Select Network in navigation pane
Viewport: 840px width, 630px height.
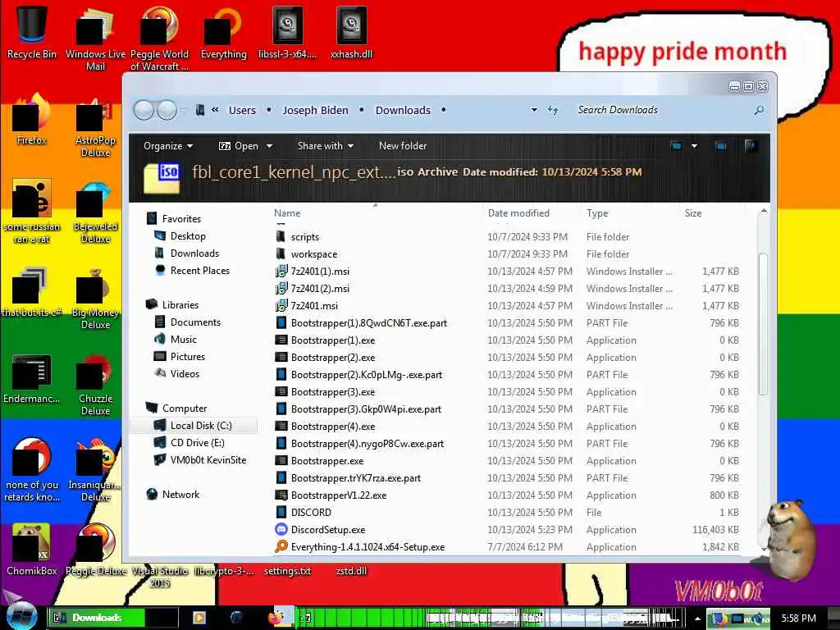pos(180,495)
